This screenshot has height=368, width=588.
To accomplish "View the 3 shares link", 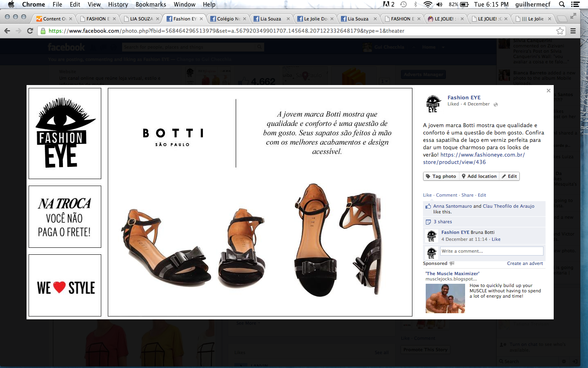I will [443, 222].
